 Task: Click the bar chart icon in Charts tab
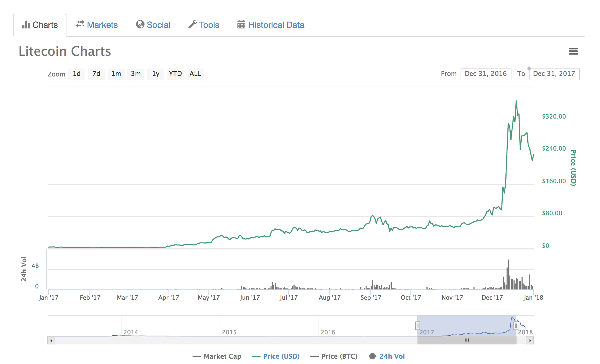[26, 25]
